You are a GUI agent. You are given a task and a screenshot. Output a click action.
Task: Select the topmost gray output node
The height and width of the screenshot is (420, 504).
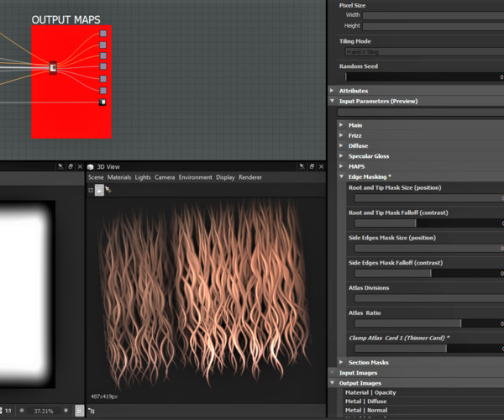click(x=102, y=34)
